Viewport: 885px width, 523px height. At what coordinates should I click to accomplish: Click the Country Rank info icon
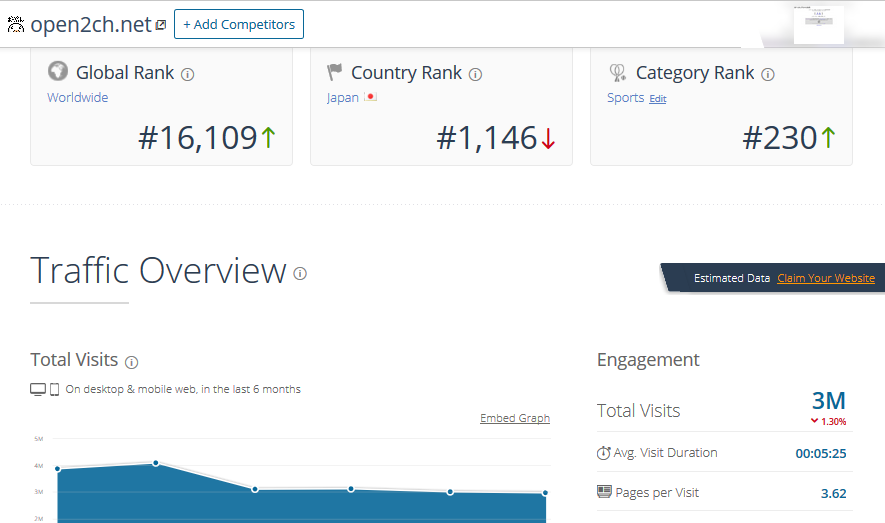[475, 74]
